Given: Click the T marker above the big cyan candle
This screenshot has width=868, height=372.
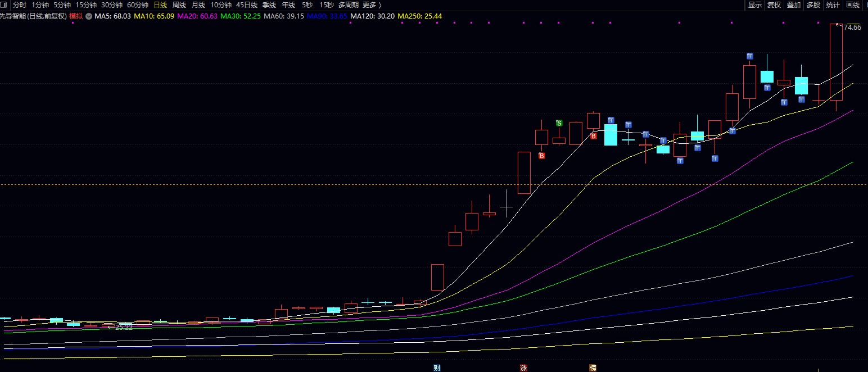Looking at the screenshot, I should [x=611, y=120].
